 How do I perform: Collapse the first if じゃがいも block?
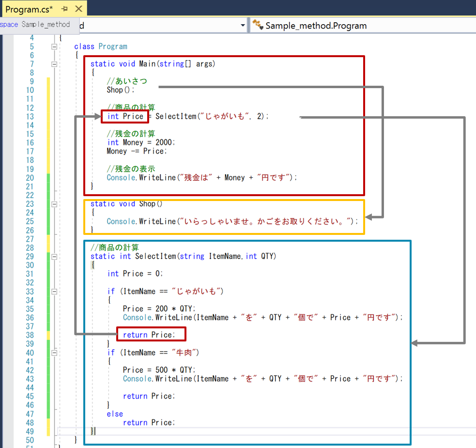(54, 292)
